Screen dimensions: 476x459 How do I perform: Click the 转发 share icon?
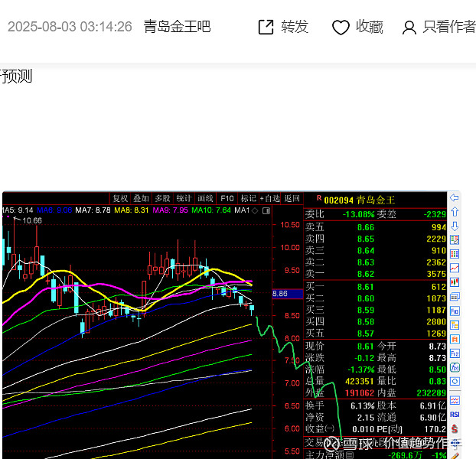click(x=266, y=27)
